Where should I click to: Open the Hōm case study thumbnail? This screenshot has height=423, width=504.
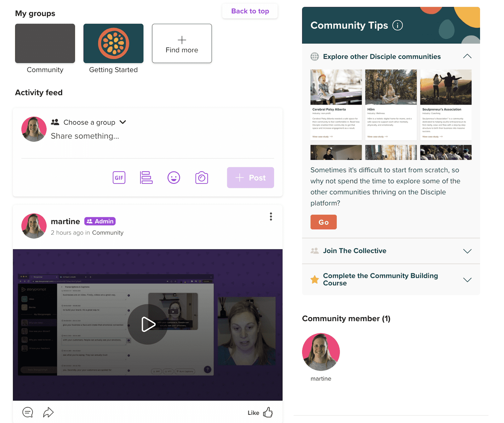pos(391,87)
